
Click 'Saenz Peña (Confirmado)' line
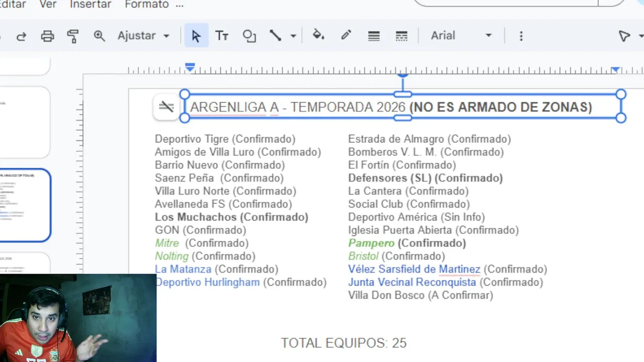pos(219,178)
